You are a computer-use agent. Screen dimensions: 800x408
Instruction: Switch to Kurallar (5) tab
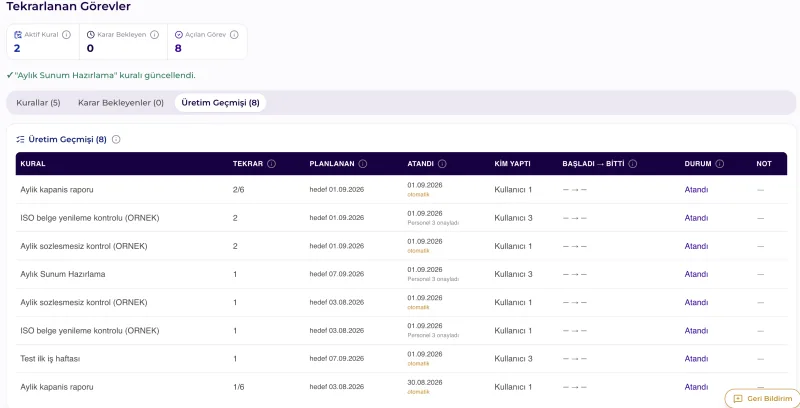tap(38, 103)
